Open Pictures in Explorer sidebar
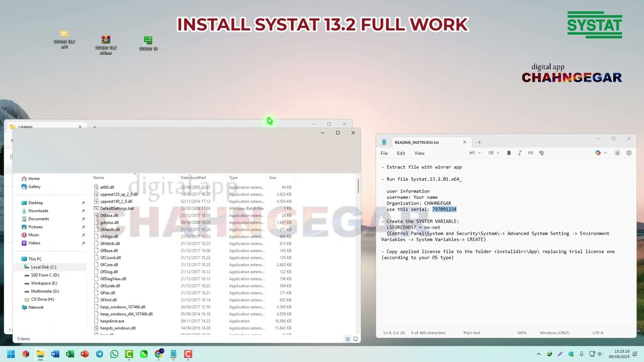The height and width of the screenshot is (362, 644). (35, 227)
